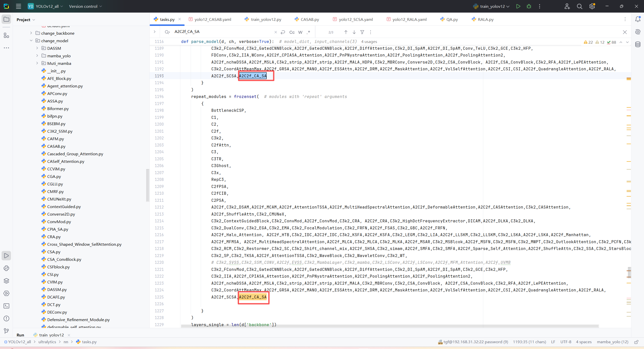644x349 pixels.
Task: Toggle Match Case (Cc) in search bar
Action: tap(292, 32)
